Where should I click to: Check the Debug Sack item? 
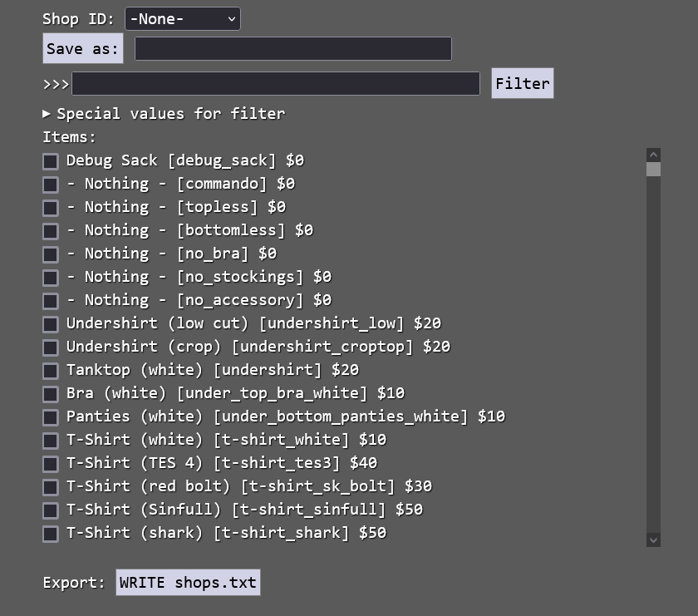[x=51, y=161]
